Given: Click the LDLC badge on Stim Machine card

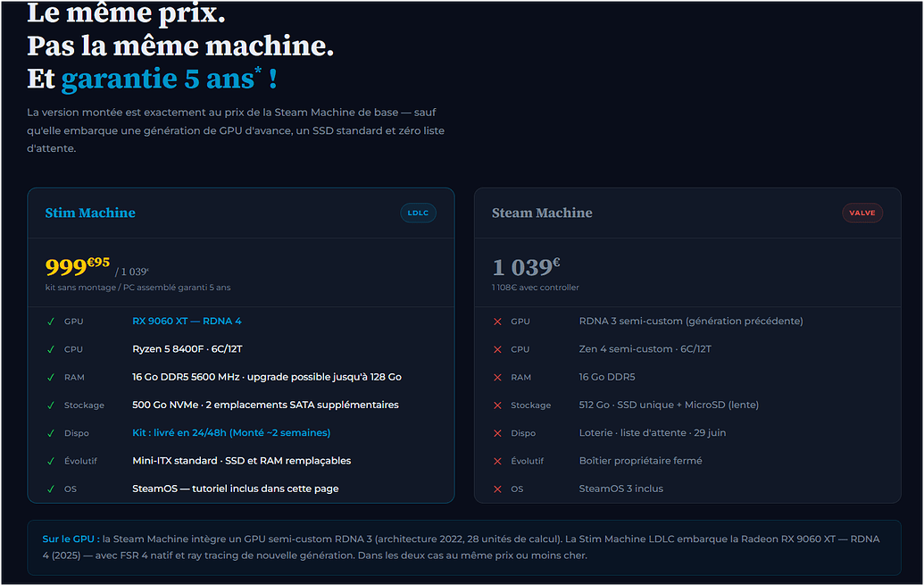Looking at the screenshot, I should (418, 213).
